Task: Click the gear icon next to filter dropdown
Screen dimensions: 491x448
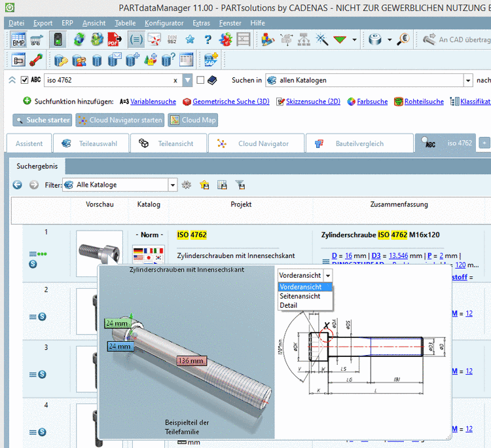Action: 187,185
